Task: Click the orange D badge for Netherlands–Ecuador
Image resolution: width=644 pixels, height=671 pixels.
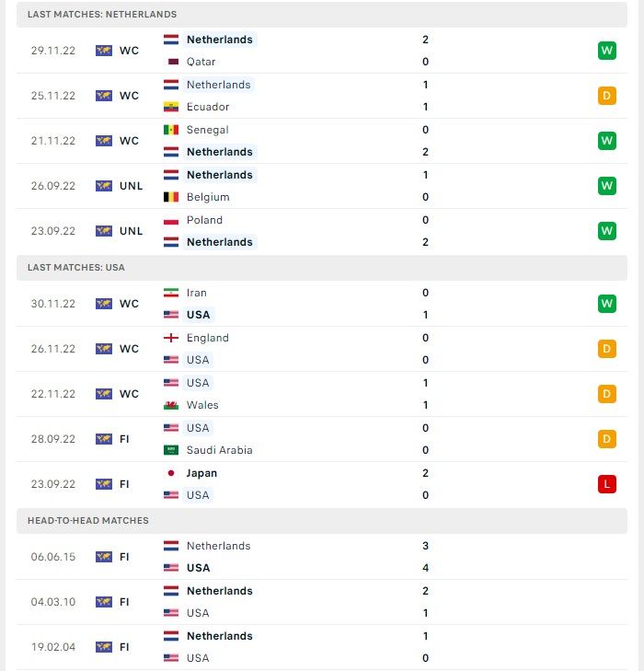Action: pos(607,96)
